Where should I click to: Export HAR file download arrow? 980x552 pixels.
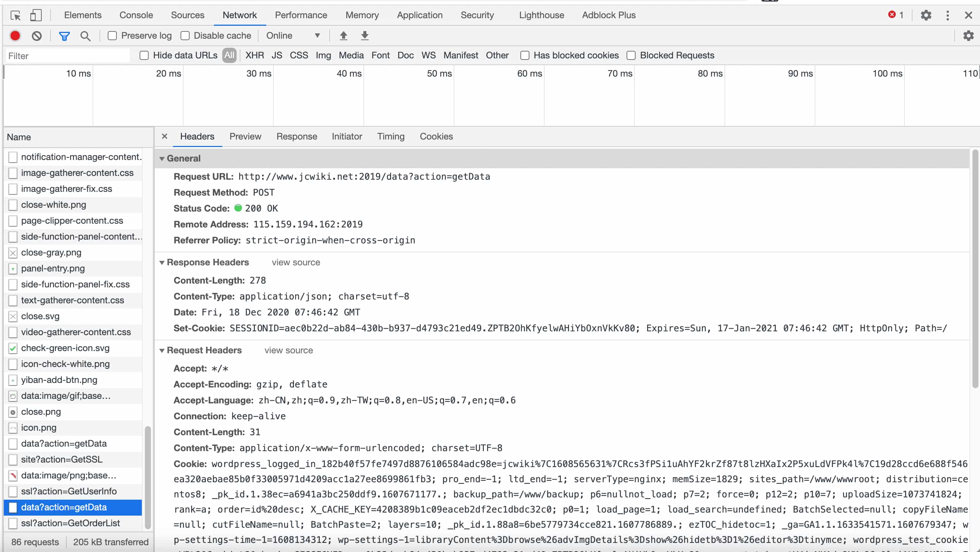[x=365, y=36]
